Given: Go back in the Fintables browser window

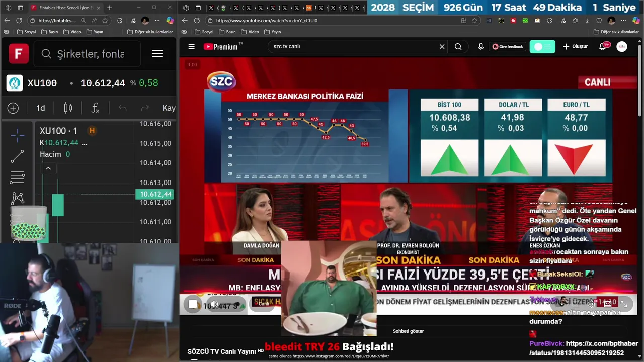Looking at the screenshot, I should [x=7, y=20].
